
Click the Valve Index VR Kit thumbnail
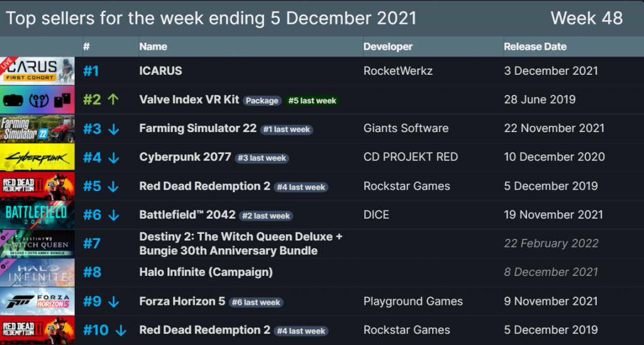pos(37,100)
